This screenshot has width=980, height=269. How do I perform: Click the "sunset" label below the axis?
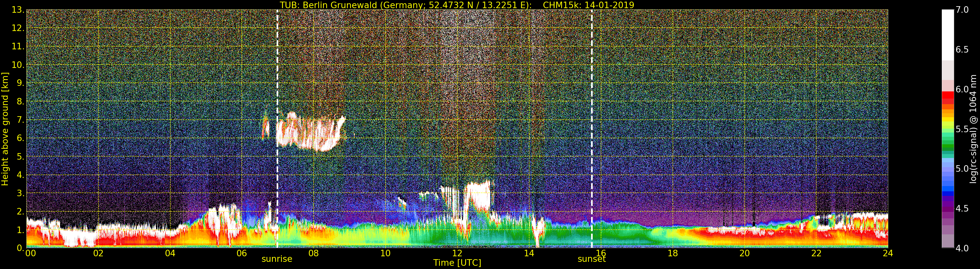coord(591,259)
